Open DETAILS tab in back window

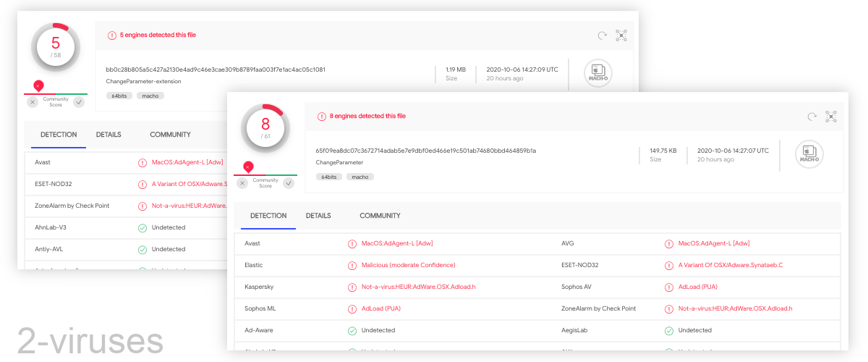click(x=109, y=135)
